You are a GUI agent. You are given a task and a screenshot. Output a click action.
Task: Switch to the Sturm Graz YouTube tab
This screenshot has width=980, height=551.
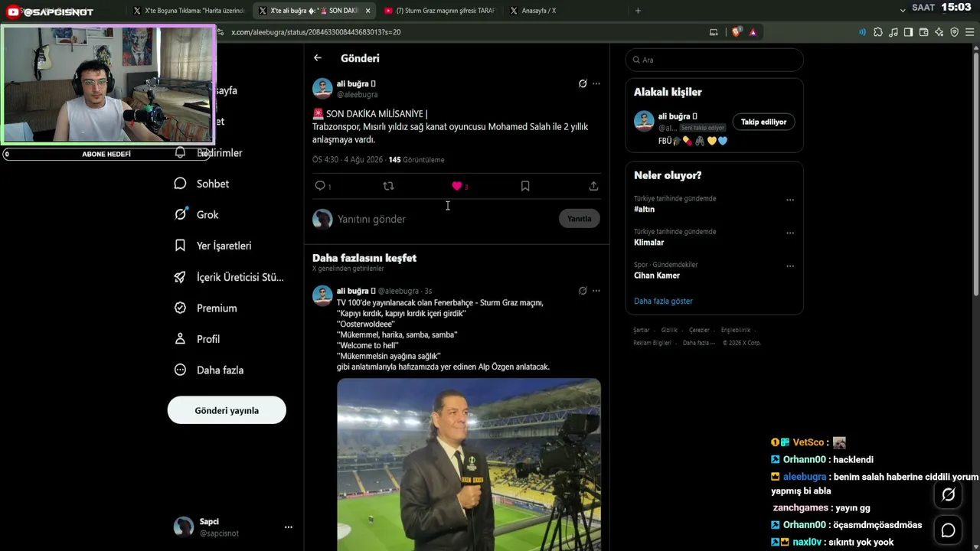(x=439, y=11)
